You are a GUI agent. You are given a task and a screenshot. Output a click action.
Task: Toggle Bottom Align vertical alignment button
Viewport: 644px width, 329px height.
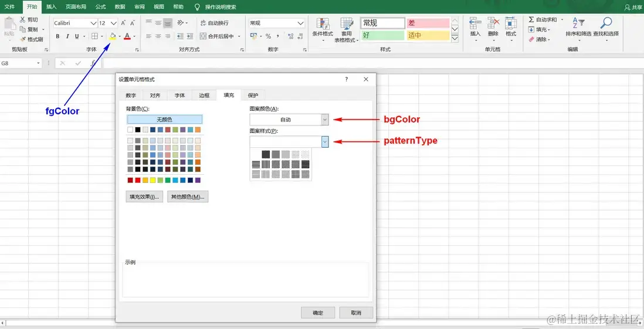tap(168, 23)
